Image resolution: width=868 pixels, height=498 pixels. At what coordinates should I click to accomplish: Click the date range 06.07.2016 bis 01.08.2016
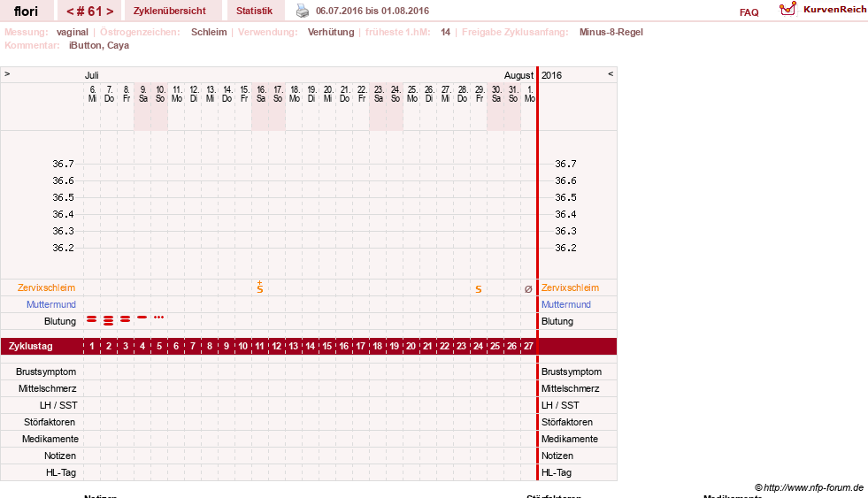372,11
